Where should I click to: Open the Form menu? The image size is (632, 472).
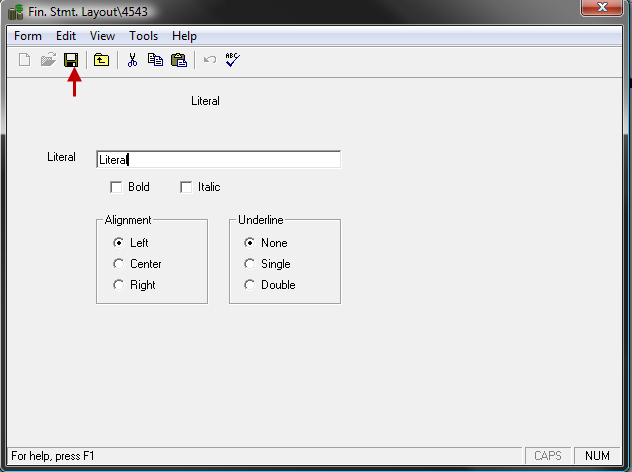28,36
